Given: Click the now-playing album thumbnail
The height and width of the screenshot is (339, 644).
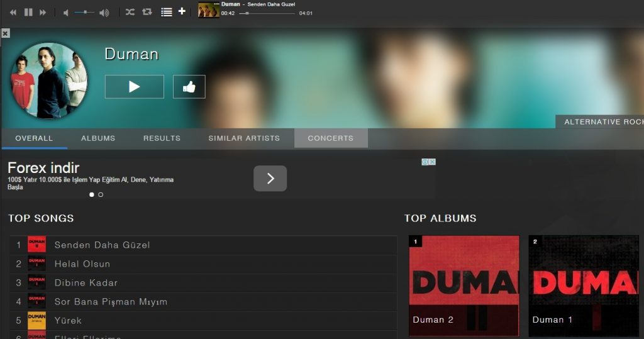Looking at the screenshot, I should point(209,10).
